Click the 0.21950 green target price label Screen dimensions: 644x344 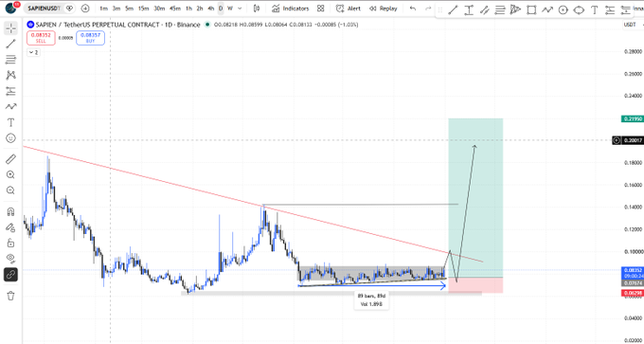pyautogui.click(x=632, y=118)
